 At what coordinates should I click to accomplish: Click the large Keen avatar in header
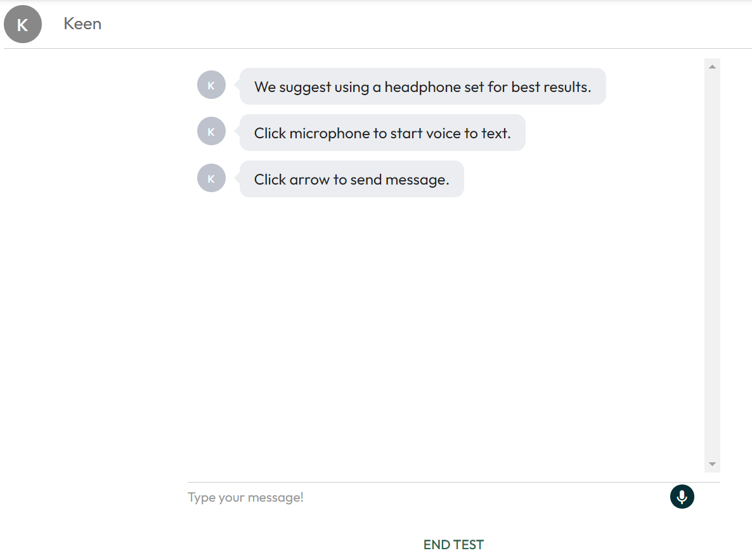(23, 24)
